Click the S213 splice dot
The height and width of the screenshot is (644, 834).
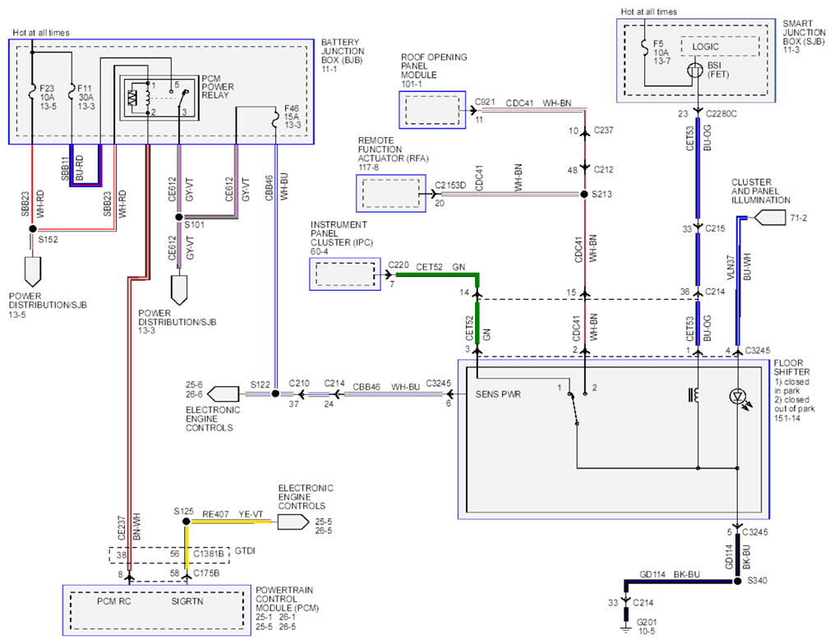[x=584, y=194]
